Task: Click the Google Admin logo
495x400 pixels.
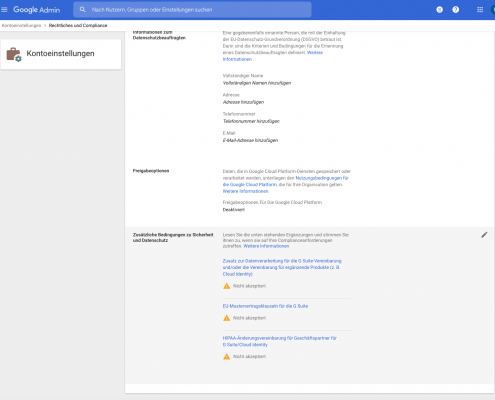Action: (37, 10)
